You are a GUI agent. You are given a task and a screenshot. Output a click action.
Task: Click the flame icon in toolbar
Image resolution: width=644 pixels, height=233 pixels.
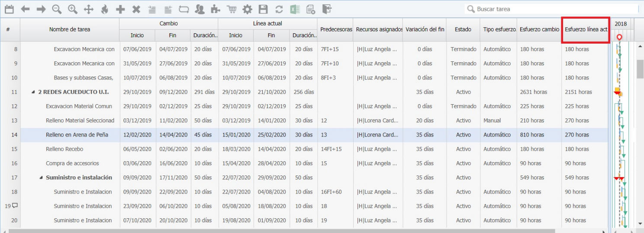104,9
